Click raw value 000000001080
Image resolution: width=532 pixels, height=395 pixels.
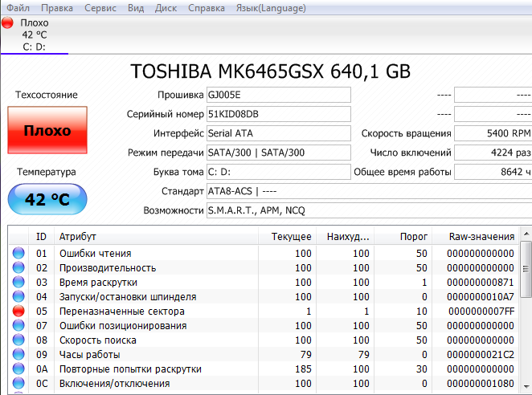pyautogui.click(x=481, y=384)
